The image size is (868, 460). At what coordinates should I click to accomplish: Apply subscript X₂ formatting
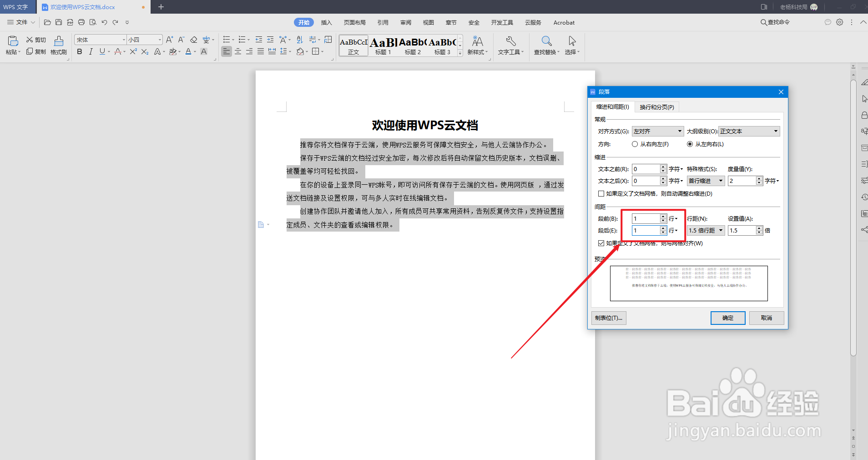pyautogui.click(x=145, y=52)
